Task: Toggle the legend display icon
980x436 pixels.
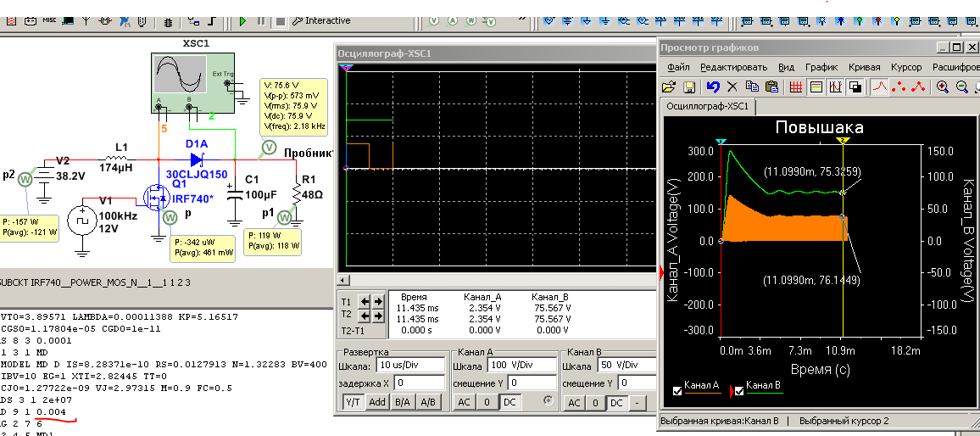Action: [x=816, y=87]
